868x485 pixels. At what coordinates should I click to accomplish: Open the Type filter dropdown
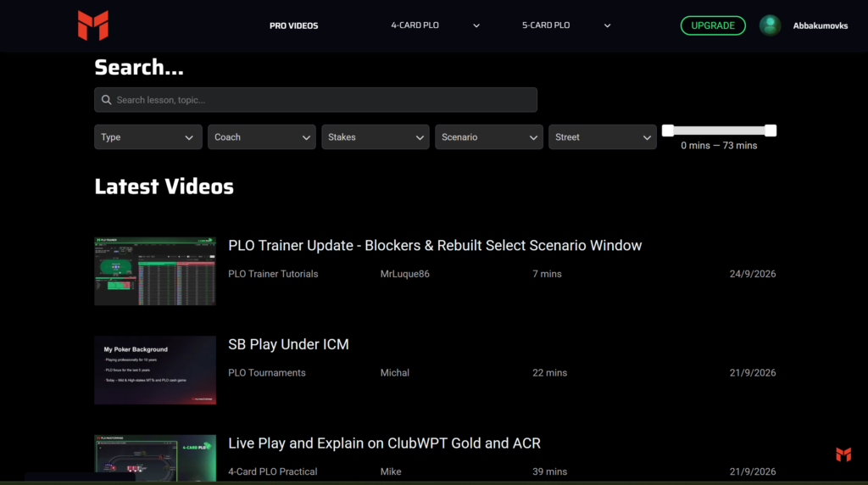147,137
